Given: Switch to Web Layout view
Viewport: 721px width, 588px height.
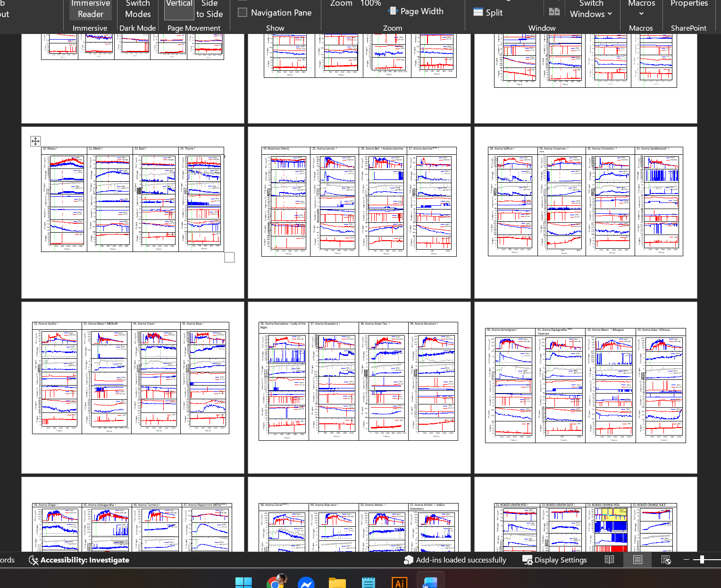Looking at the screenshot, I should tap(666, 560).
